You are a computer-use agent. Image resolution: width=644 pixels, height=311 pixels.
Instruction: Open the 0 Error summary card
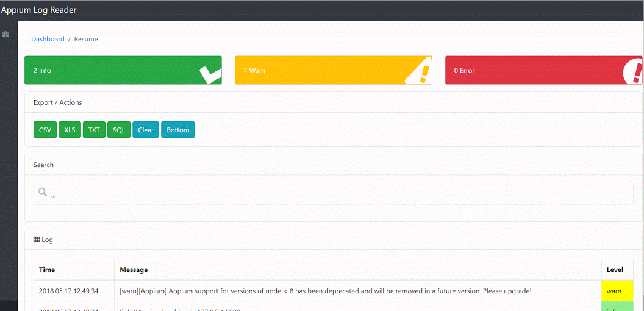pyautogui.click(x=544, y=70)
